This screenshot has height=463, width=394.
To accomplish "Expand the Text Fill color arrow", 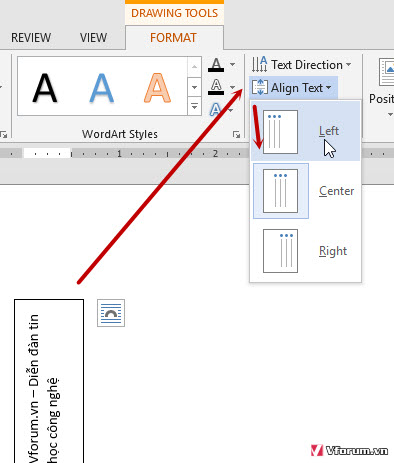I will [233, 64].
